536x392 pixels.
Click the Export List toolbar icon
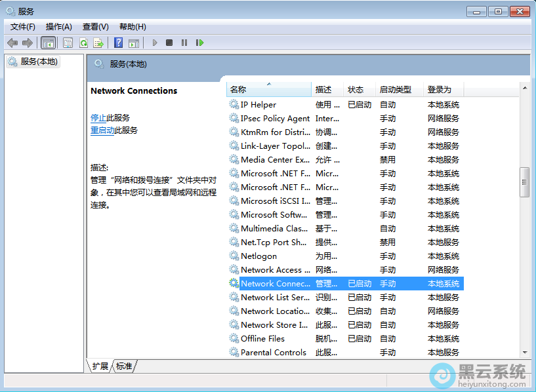click(x=98, y=43)
